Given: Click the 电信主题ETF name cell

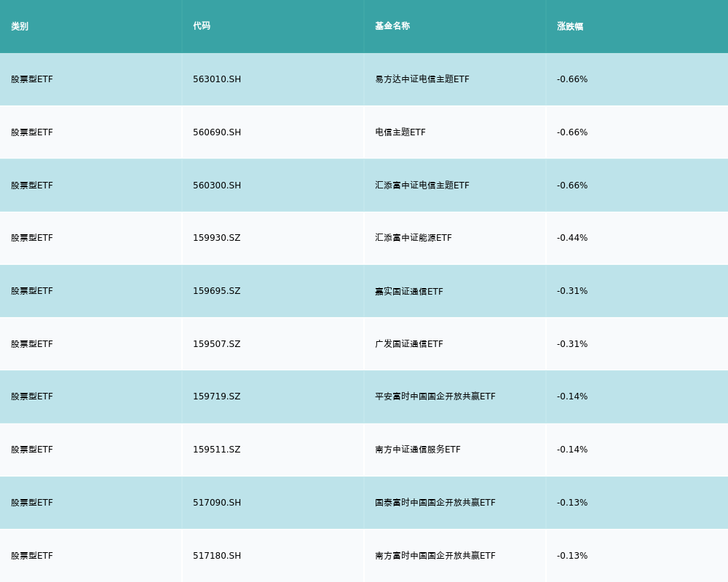Looking at the screenshot, I should 400,132.
